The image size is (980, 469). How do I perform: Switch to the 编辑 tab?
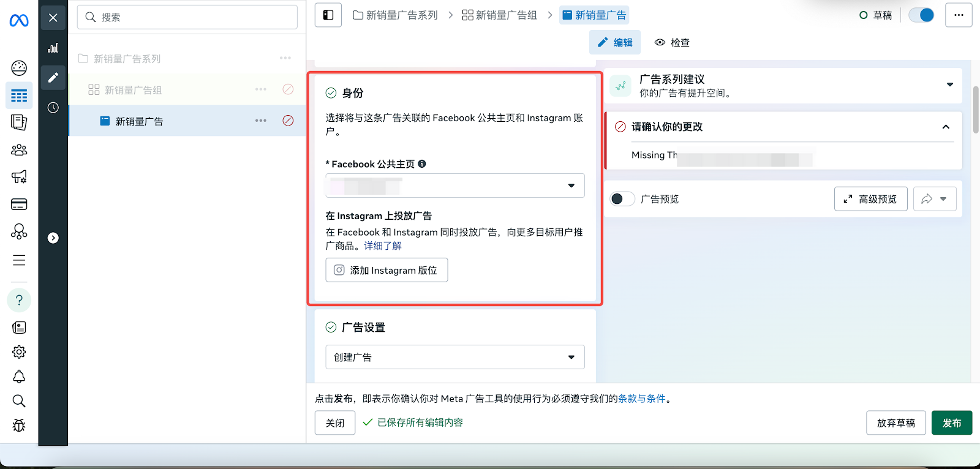click(x=615, y=42)
